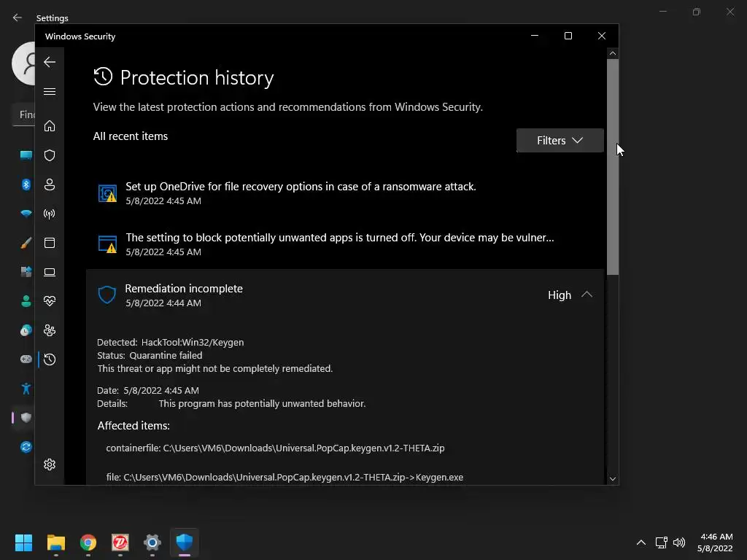
Task: Click the OneDrive ransomware warning icon
Action: [108, 193]
